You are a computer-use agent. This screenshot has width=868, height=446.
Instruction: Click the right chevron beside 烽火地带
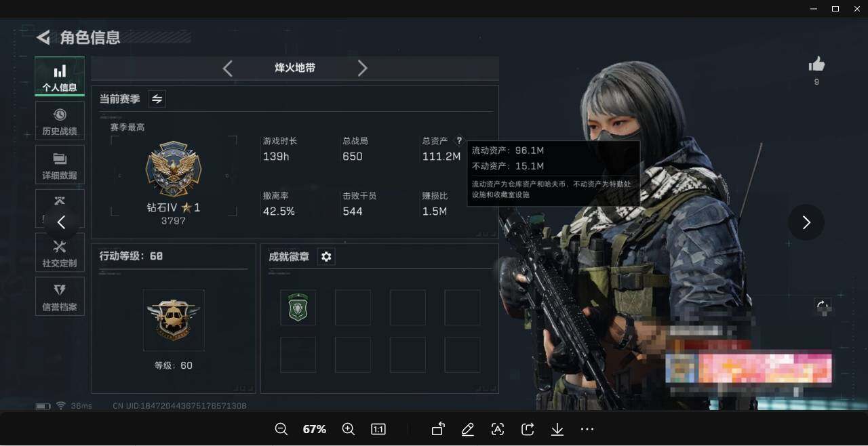point(363,68)
